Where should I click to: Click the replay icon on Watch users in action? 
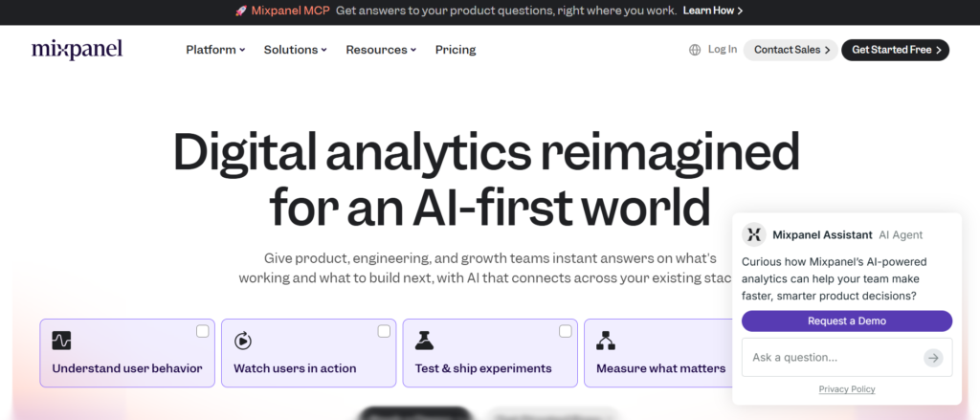point(243,340)
